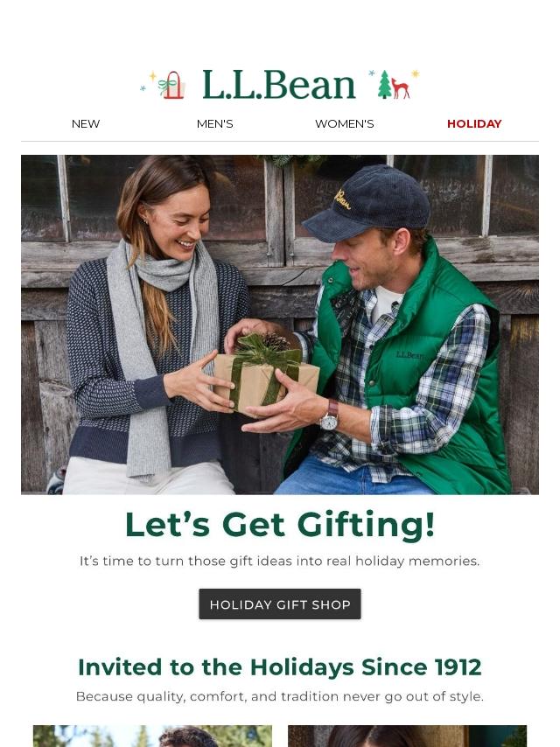
Task: Open the lower right product photo
Action: (x=408, y=736)
